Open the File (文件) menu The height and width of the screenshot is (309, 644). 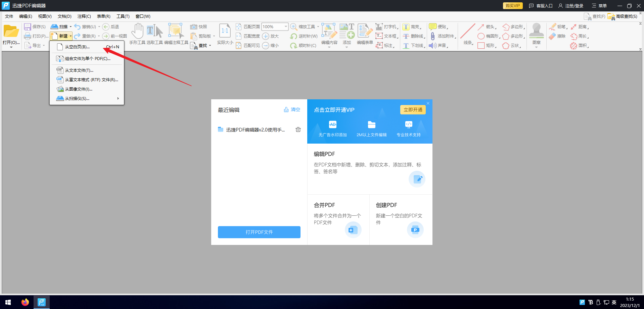click(9, 16)
